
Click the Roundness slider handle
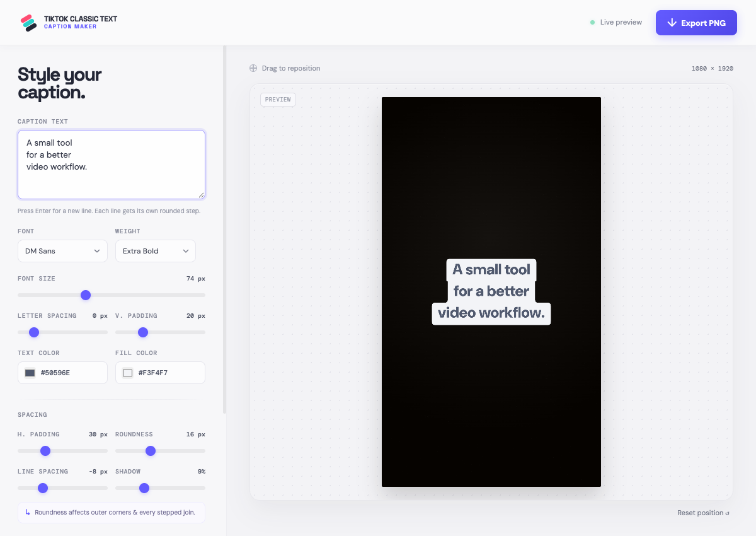coord(151,451)
